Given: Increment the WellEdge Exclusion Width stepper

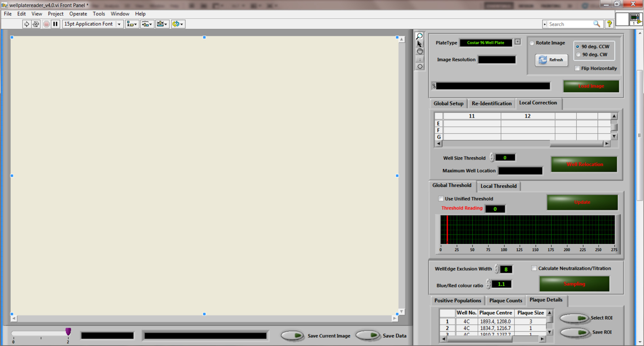Looking at the screenshot, I should coord(497,267).
